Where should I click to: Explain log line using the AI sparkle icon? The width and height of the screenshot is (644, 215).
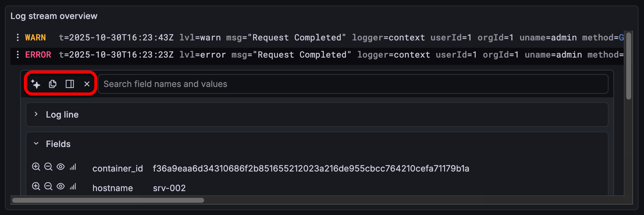point(36,84)
